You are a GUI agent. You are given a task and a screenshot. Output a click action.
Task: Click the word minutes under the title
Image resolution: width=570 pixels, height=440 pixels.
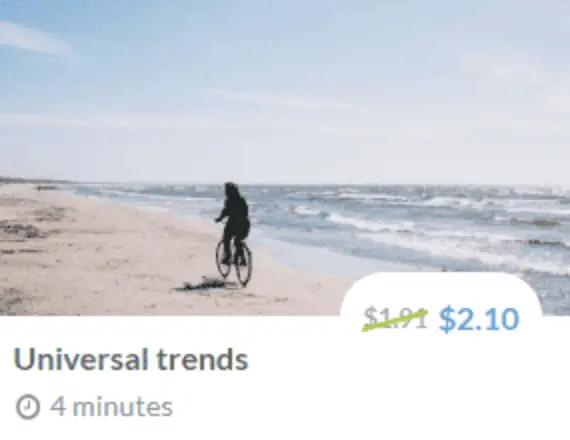pyautogui.click(x=123, y=407)
